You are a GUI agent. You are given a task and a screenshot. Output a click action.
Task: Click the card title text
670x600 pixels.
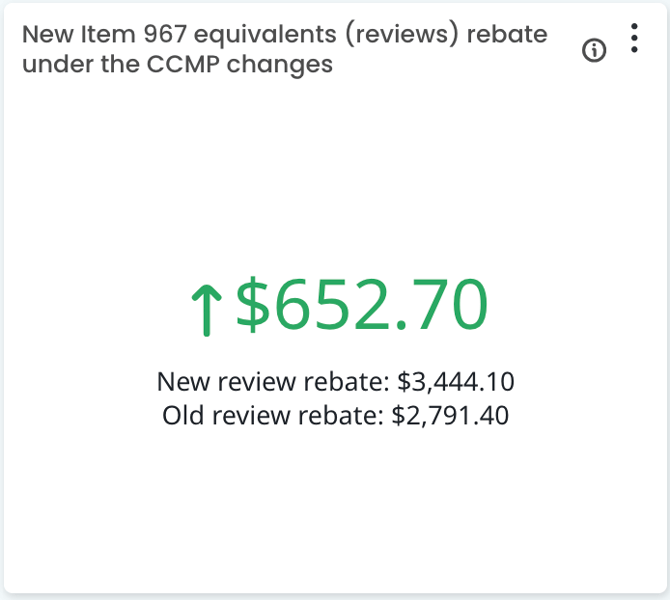(284, 49)
